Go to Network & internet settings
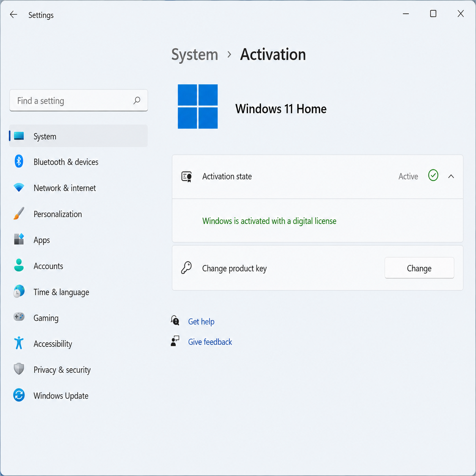 (x=79, y=188)
